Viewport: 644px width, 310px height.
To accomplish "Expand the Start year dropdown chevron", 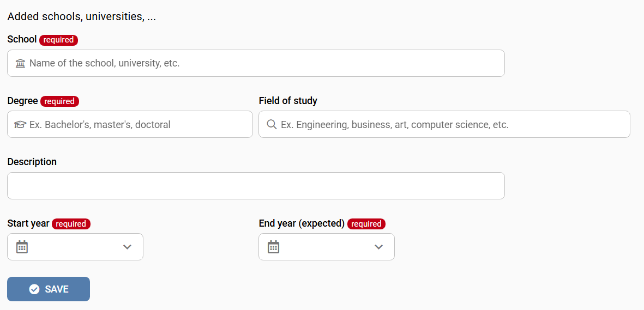I will (127, 247).
